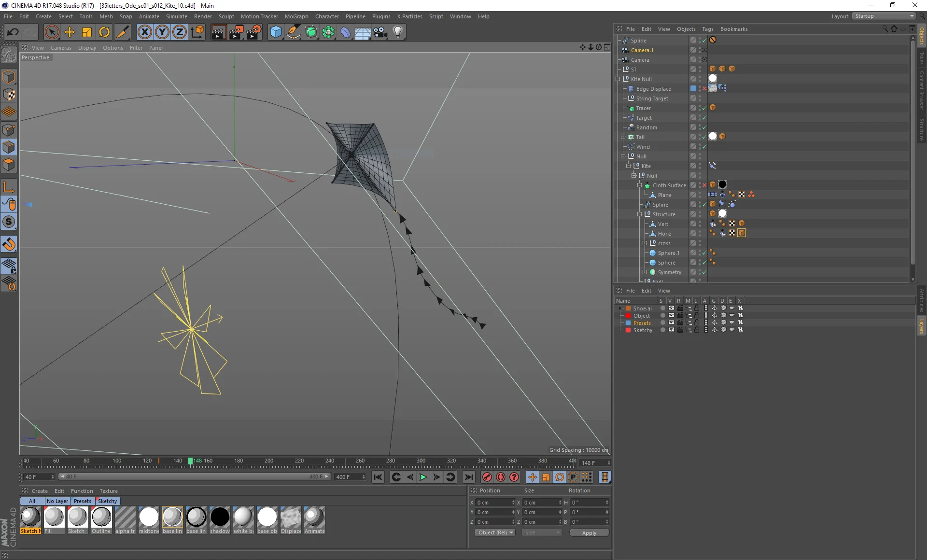Select the shadow black material swatch
The height and width of the screenshot is (560, 927).
click(220, 517)
